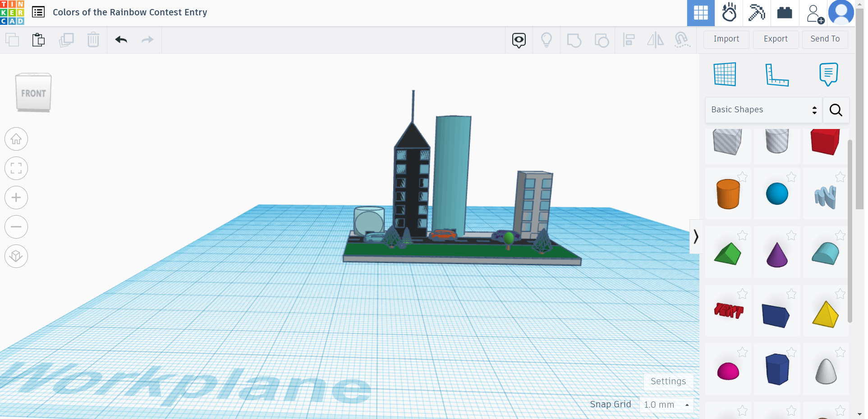Open the Basic Shapes dropdown
The width and height of the screenshot is (868, 419).
(x=763, y=110)
